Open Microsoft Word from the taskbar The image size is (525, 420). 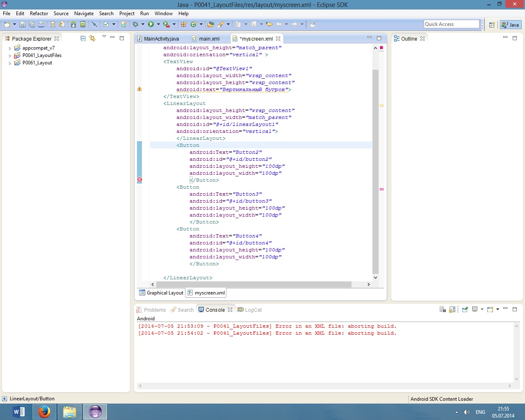19,411
